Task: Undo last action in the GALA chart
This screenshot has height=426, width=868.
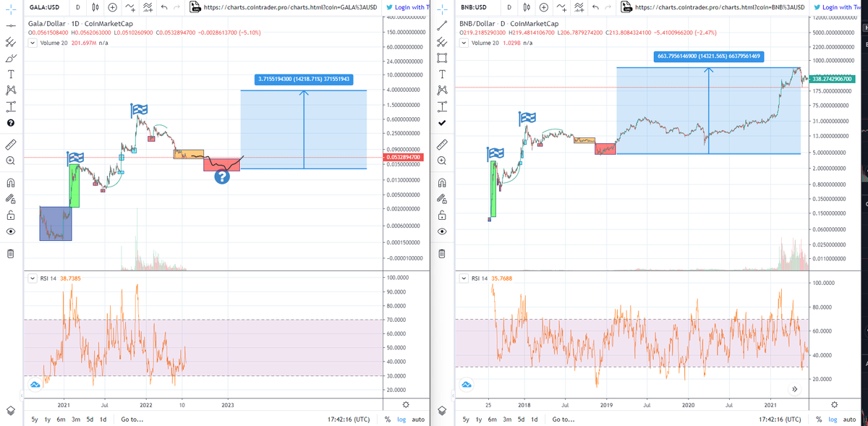Action: point(165,7)
